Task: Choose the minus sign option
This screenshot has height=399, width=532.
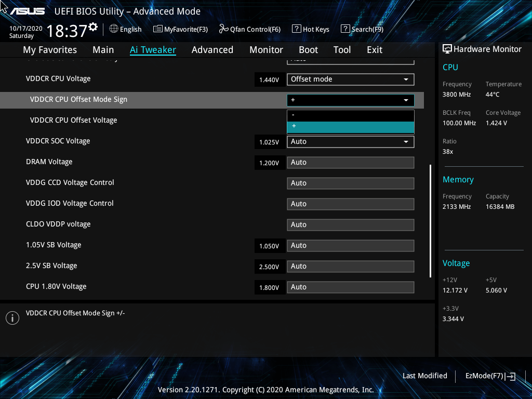Action: [x=351, y=115]
